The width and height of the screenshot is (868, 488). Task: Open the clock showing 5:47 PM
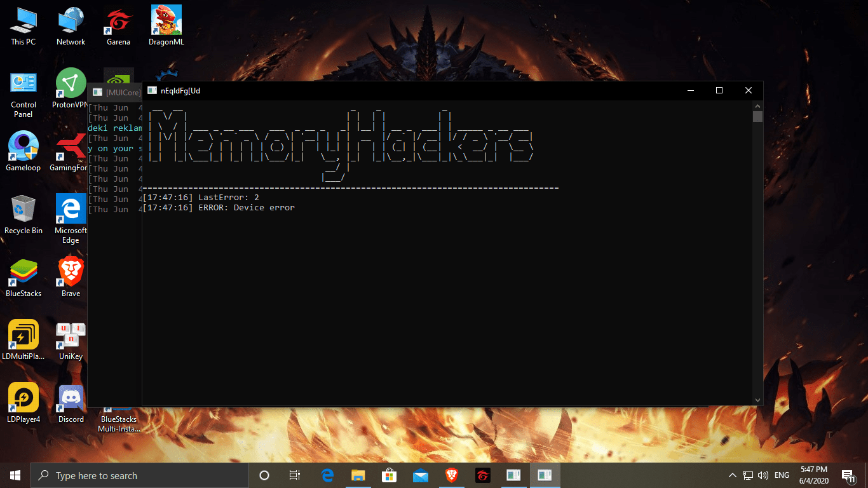point(813,475)
